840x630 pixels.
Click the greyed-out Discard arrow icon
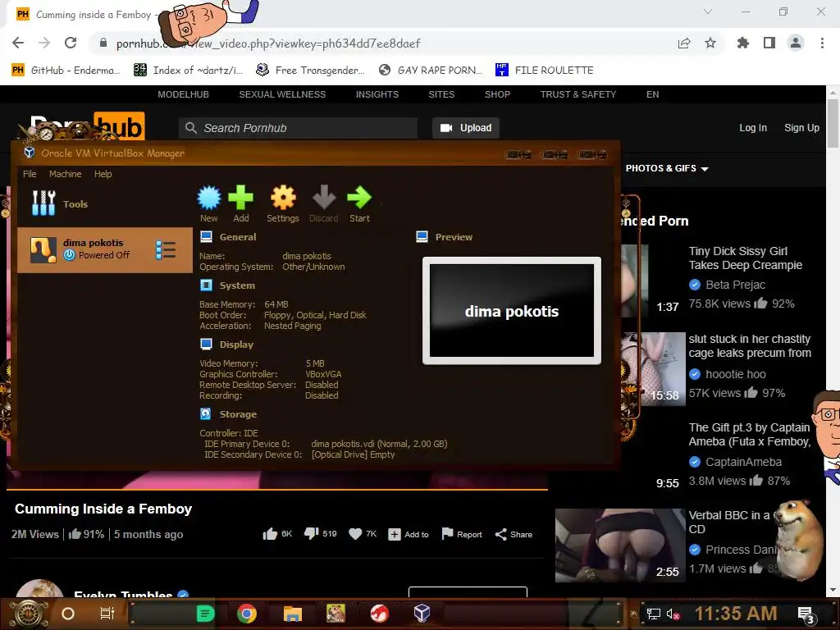point(323,198)
